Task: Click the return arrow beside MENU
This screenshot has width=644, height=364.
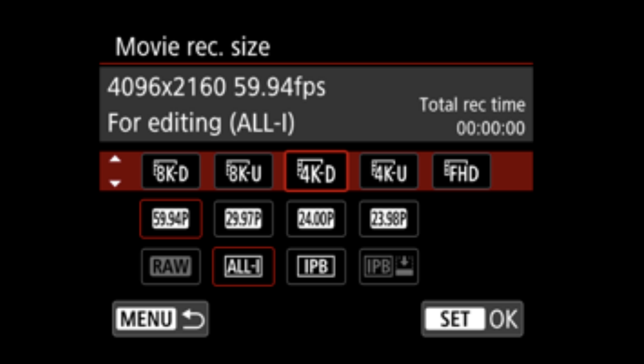Action: tap(193, 319)
